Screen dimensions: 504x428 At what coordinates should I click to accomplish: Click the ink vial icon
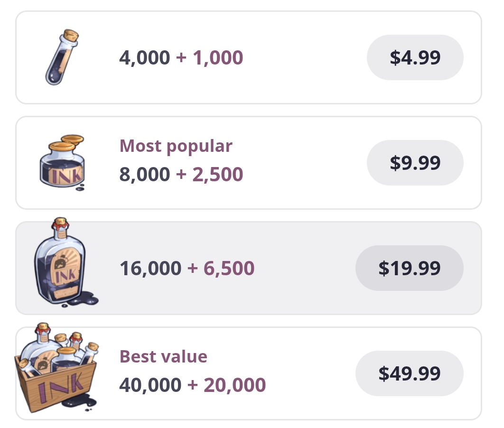(x=62, y=57)
